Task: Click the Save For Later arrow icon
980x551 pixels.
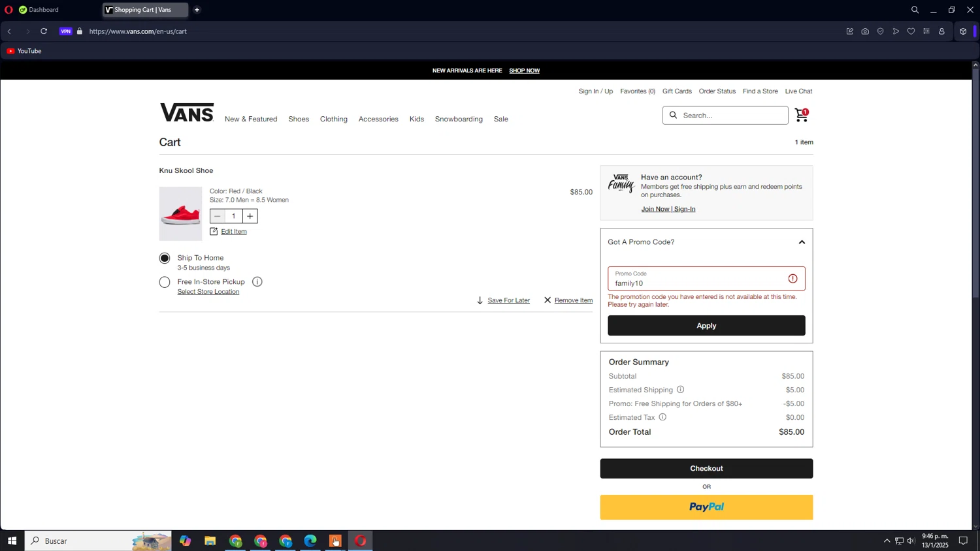Action: point(480,300)
